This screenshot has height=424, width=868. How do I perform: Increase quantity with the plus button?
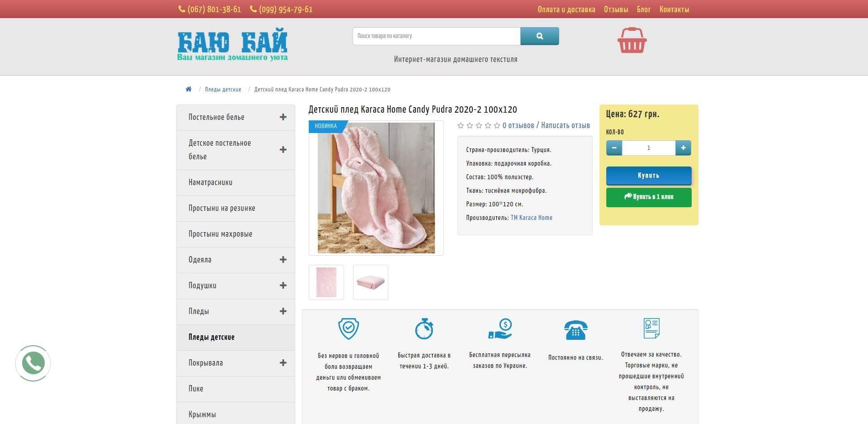click(683, 148)
